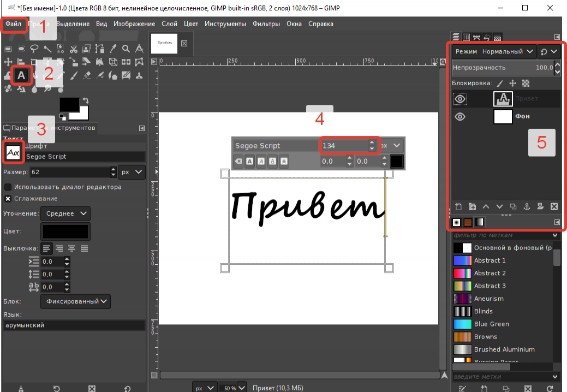The width and height of the screenshot is (567, 392).
Task: Choose the Free Select lasso tool
Action: [34, 49]
